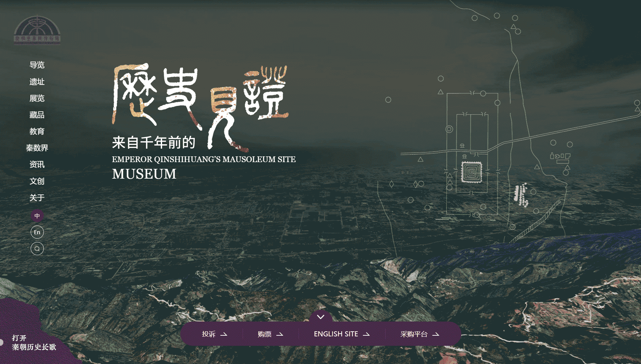Click the museum logo emblem
The width and height of the screenshot is (641, 364).
point(37,30)
